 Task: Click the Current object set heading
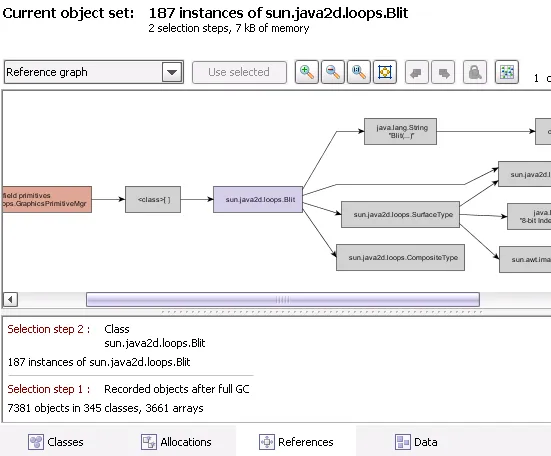pyautogui.click(x=68, y=13)
